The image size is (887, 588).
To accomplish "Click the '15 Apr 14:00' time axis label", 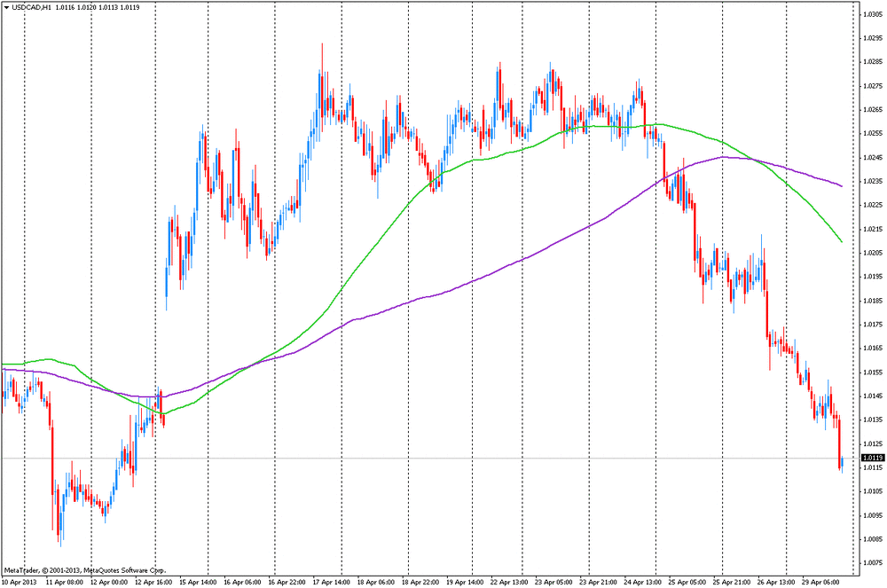I will (x=198, y=582).
